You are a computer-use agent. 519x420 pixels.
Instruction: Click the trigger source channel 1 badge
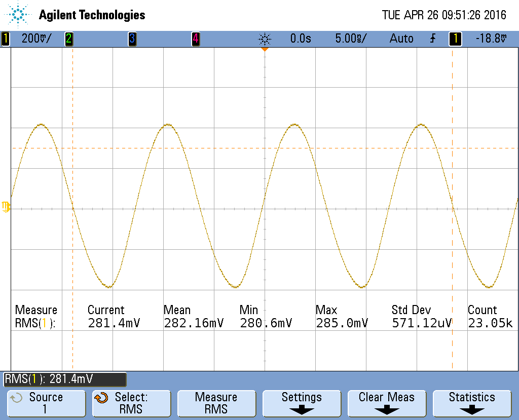(x=455, y=39)
